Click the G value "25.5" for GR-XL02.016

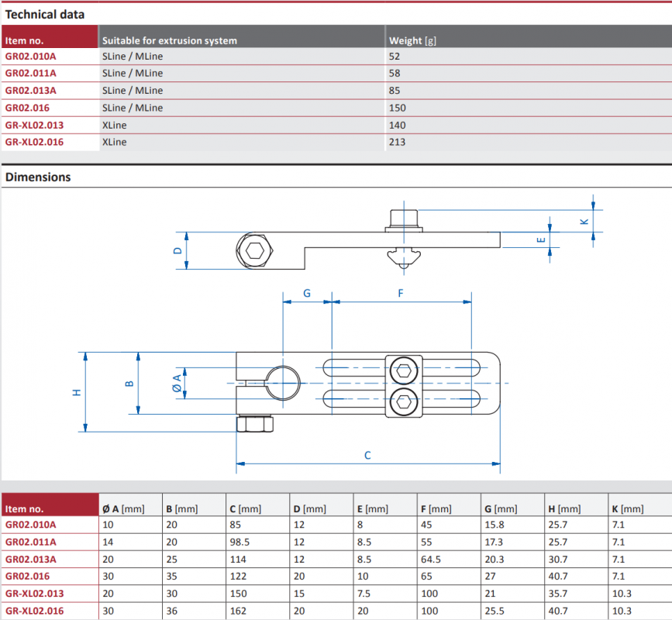tap(495, 611)
